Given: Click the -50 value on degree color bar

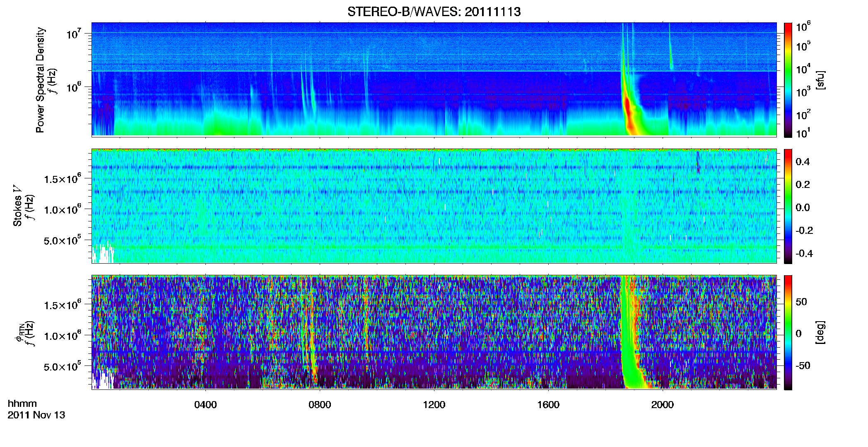Looking at the screenshot, I should pos(803,365).
